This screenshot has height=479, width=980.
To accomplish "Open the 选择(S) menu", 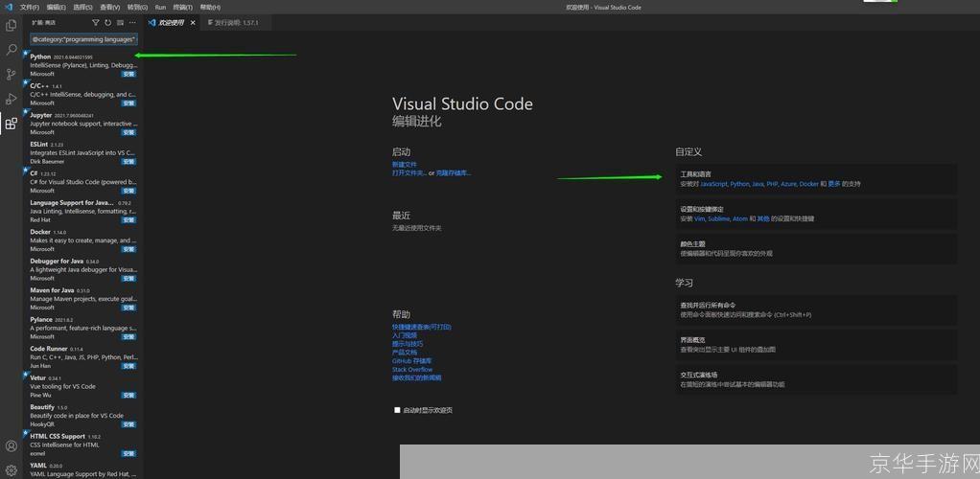I will 82,8.
